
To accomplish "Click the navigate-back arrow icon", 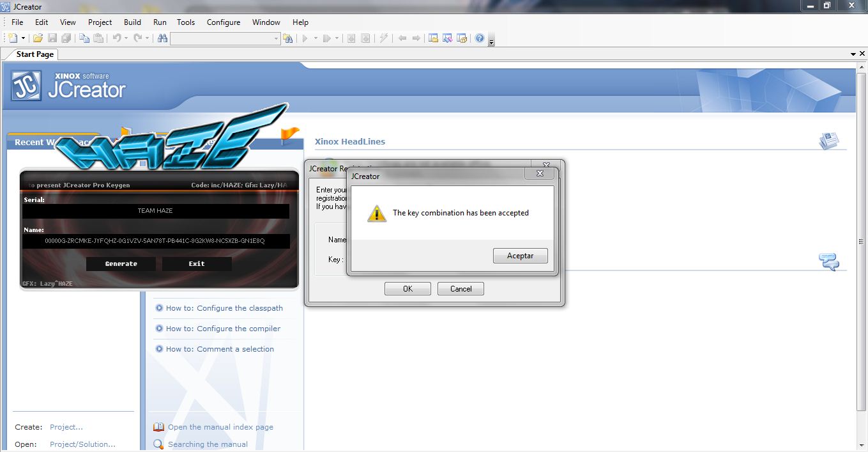I will pyautogui.click(x=403, y=38).
